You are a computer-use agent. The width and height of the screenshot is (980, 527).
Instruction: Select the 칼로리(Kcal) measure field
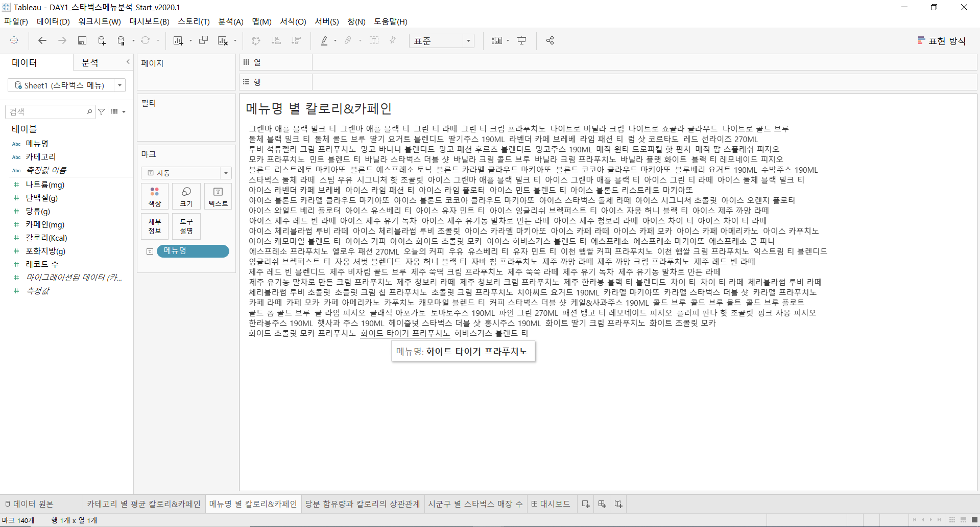pos(46,238)
